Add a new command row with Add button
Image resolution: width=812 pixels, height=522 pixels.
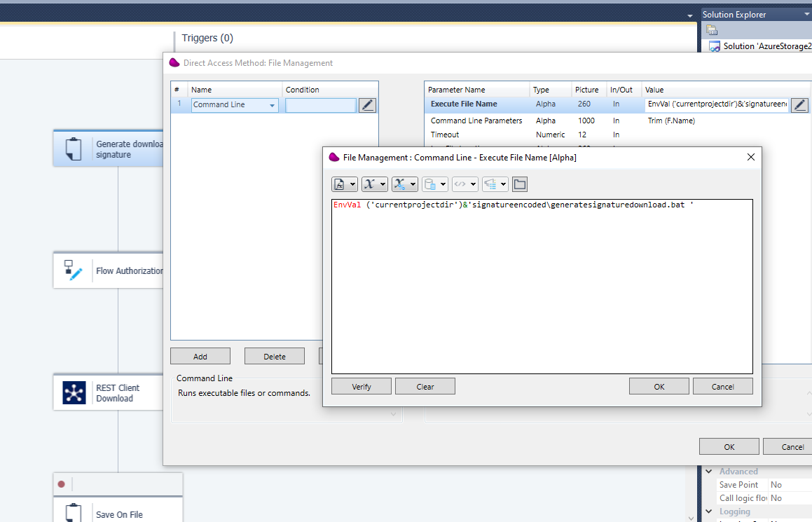(x=200, y=355)
